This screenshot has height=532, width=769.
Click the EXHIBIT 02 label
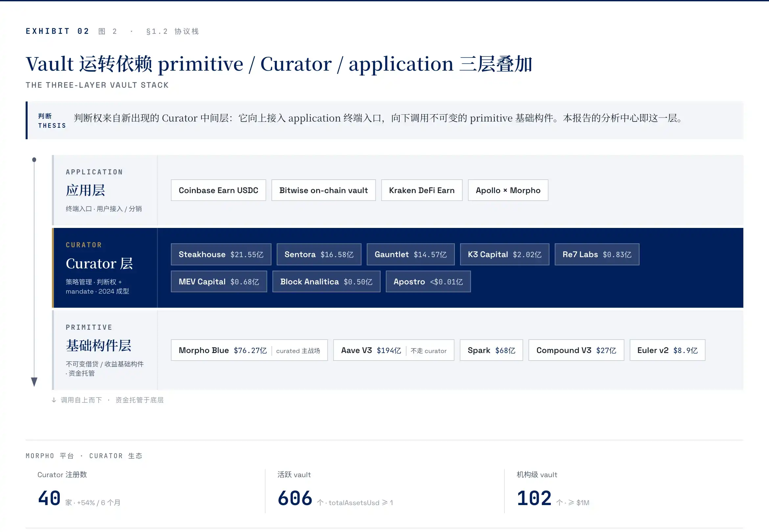[x=58, y=31]
